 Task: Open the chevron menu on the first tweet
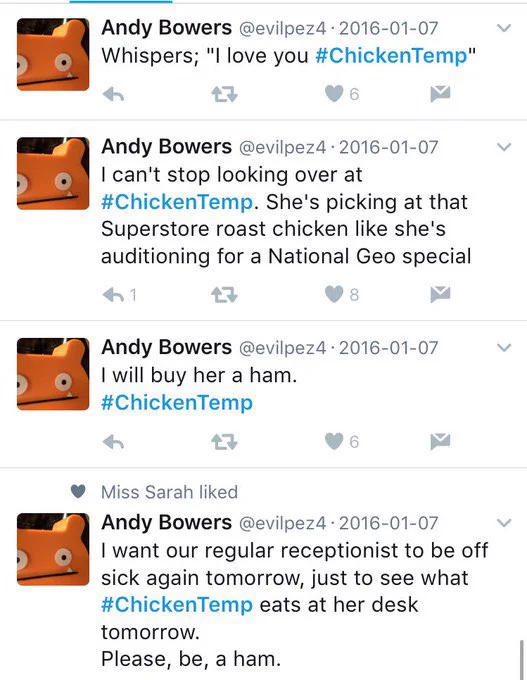click(504, 28)
